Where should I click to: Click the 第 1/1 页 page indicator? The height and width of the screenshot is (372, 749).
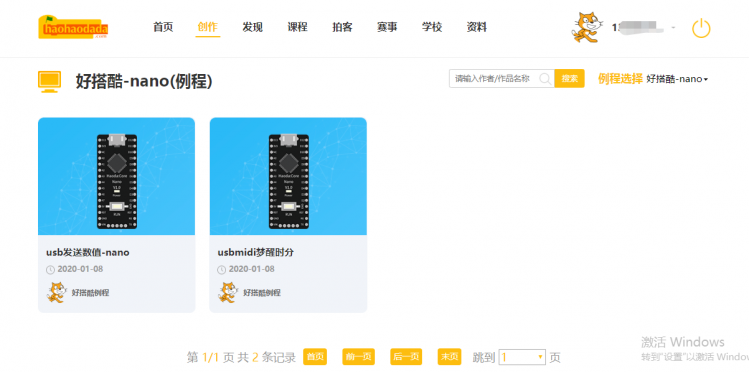point(210,357)
